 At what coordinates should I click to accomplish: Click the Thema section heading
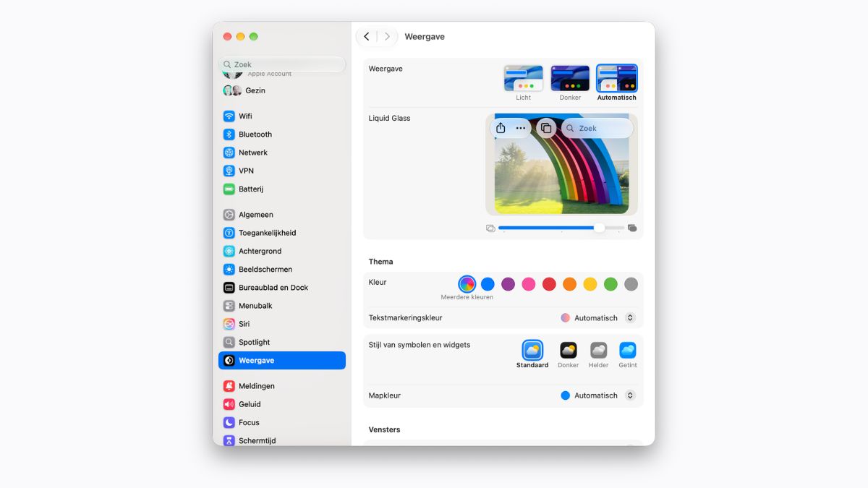pos(381,262)
